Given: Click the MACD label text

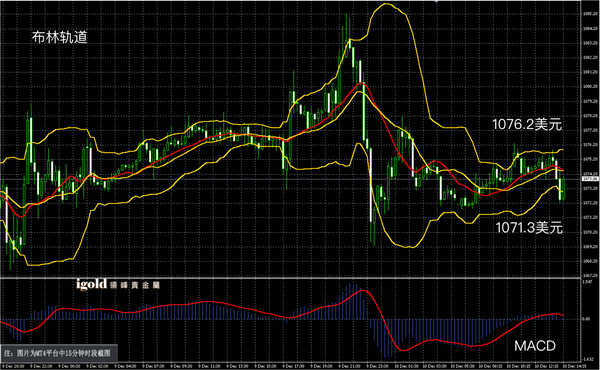Looking at the screenshot, I should (x=535, y=346).
